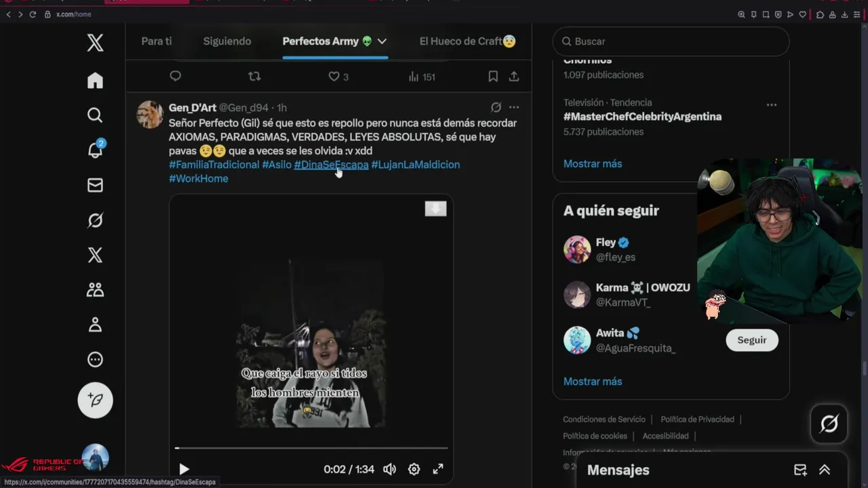This screenshot has height=488, width=868.
Task: Open the Messages envelope in sidebar
Action: [x=95, y=185]
